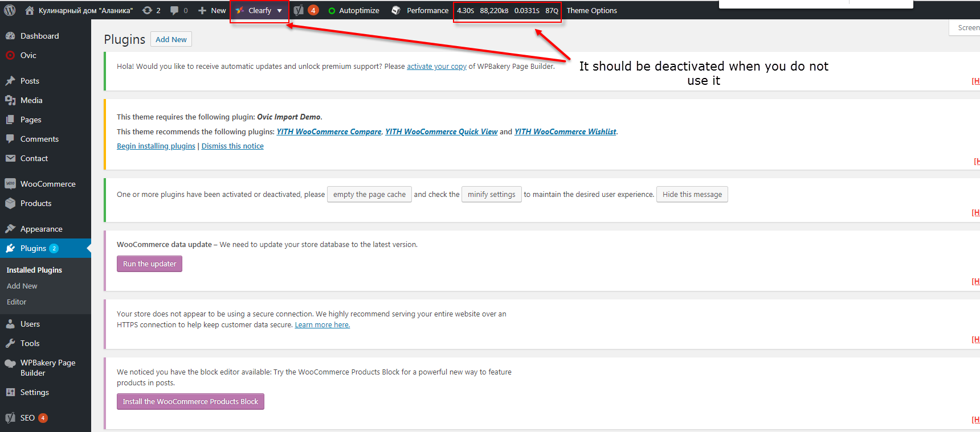Screen dimensions: 980x432
Task: Click the activate your copy link
Action: pyautogui.click(x=436, y=66)
